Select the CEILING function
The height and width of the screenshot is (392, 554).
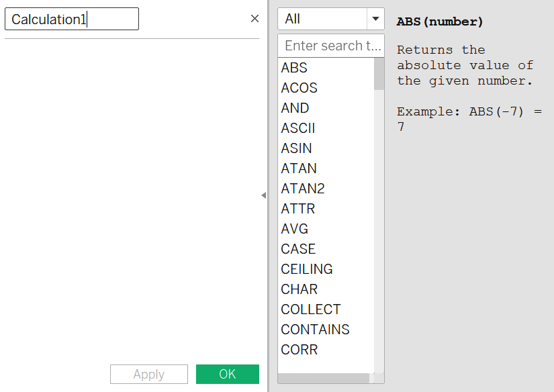(307, 269)
